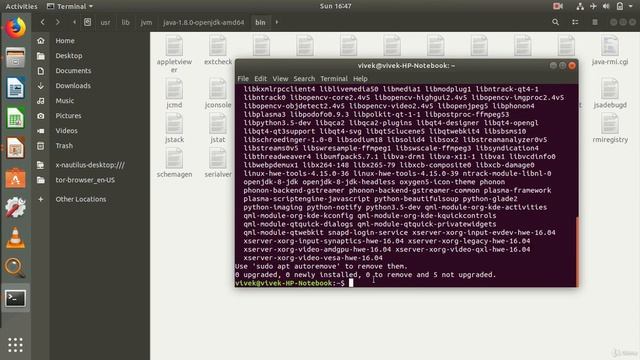The image size is (640, 360).
Task: Select the java-rmi.cgi file
Action: point(610,50)
